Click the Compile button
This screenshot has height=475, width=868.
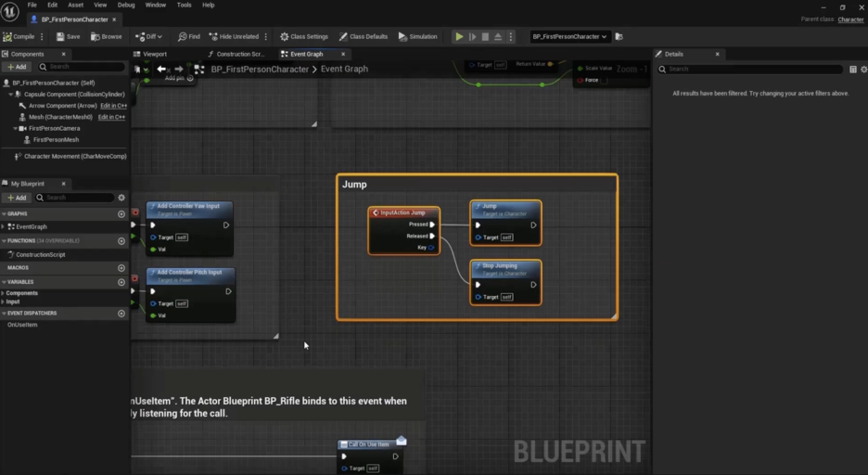pos(19,36)
